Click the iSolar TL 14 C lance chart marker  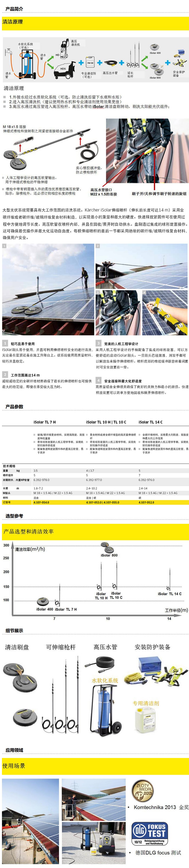tap(169, 580)
